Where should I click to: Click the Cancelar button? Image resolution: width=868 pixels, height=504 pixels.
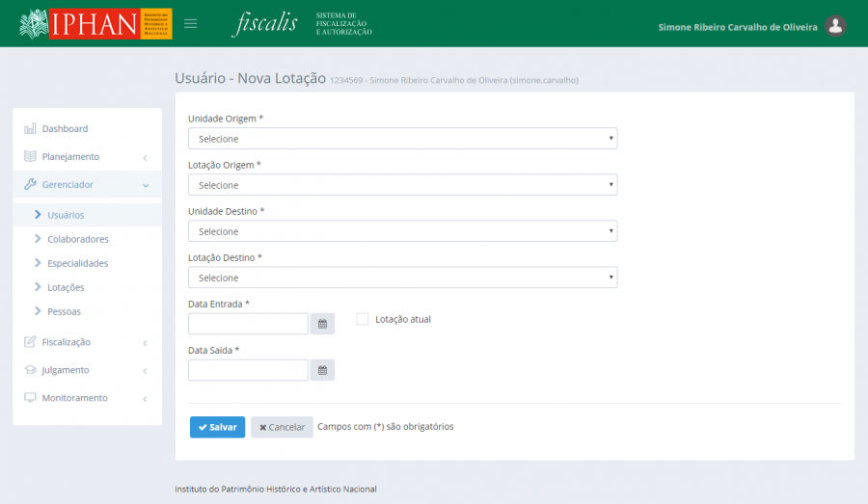282,427
